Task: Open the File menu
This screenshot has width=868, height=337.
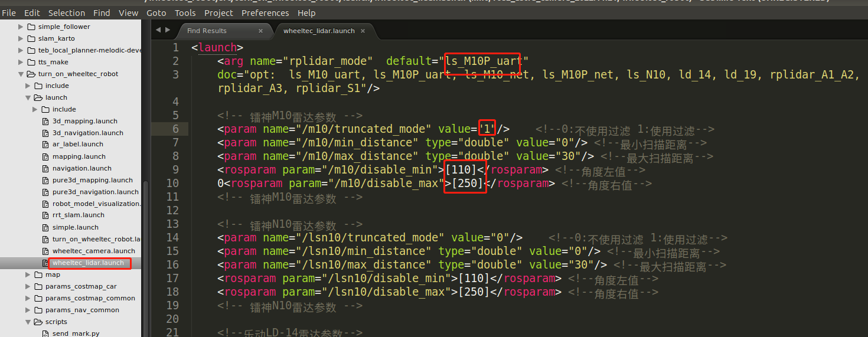Action: pyautogui.click(x=9, y=12)
